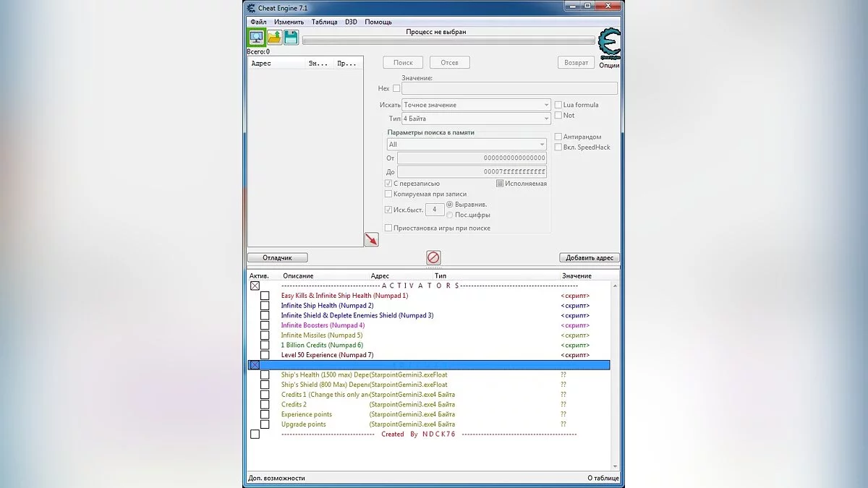Activate 1 Billion Credits checkbox
The image size is (868, 488).
265,345
